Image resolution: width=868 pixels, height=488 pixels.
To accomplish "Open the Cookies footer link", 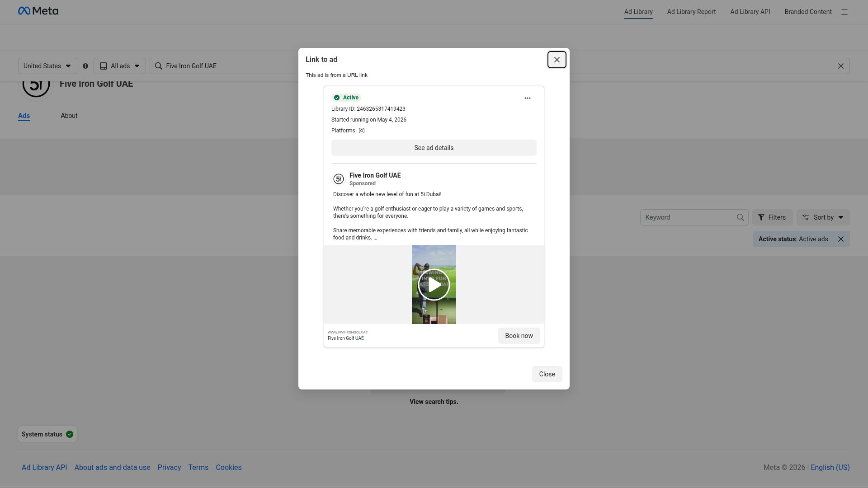I will click(x=229, y=468).
